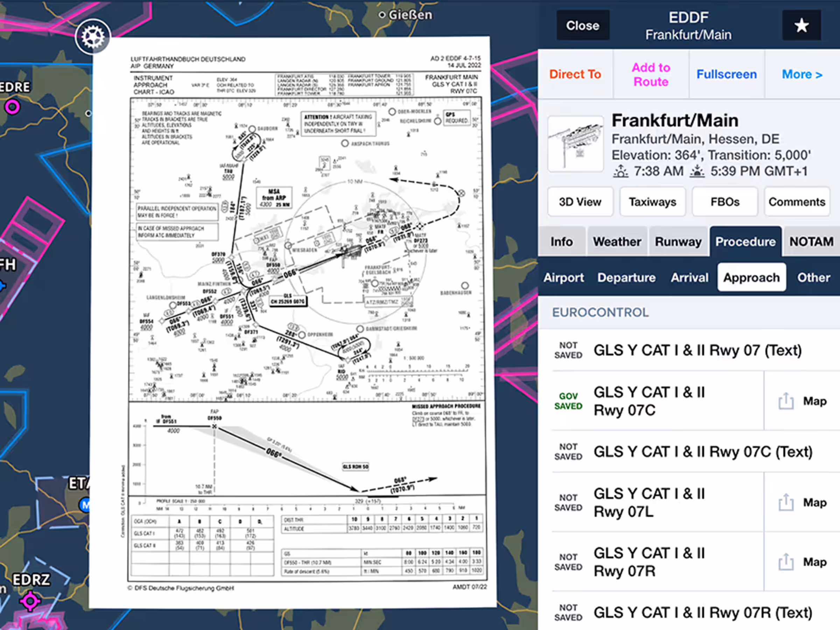Show Taxiways for Frankfurt/Main
This screenshot has width=840, height=630.
(x=652, y=202)
